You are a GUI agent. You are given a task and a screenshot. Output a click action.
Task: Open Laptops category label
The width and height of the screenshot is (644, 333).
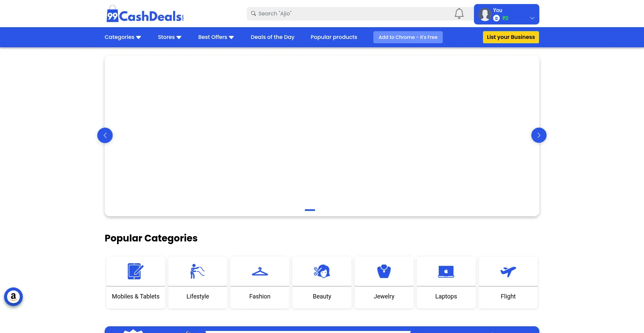[x=446, y=296]
